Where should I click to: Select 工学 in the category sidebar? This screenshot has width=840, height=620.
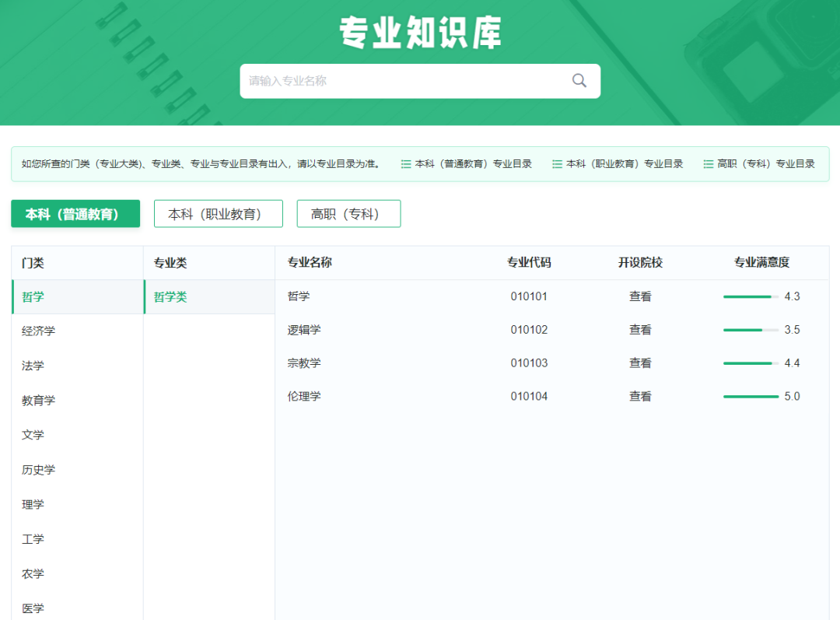pos(32,539)
